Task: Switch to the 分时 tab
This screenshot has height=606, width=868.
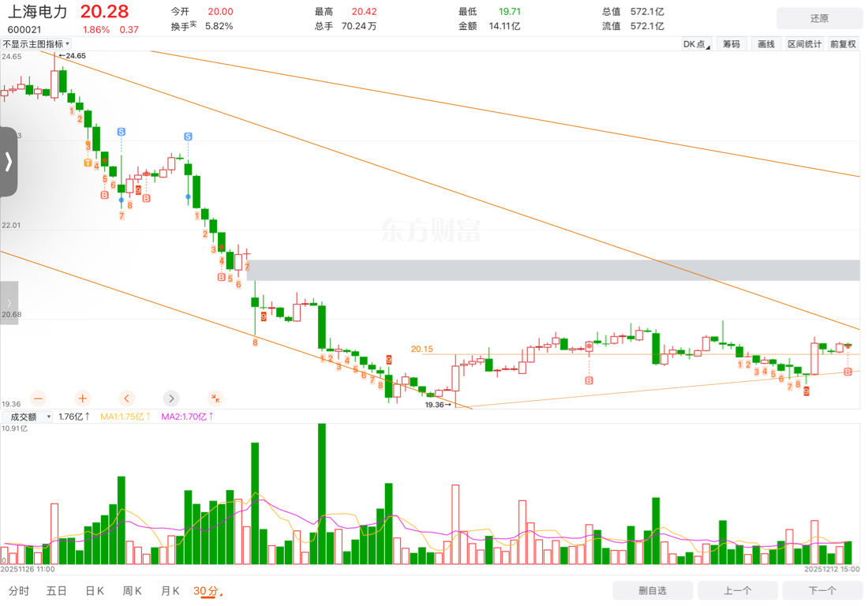Action: pyautogui.click(x=19, y=591)
